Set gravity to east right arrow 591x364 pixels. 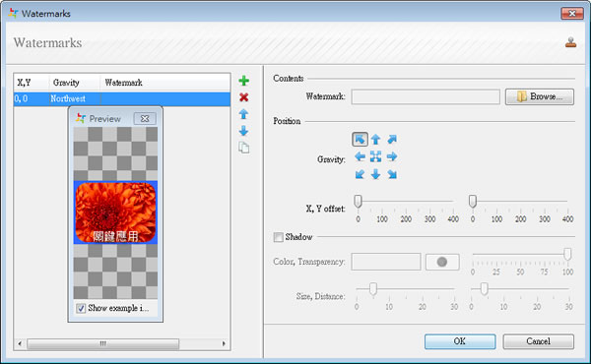click(x=392, y=156)
